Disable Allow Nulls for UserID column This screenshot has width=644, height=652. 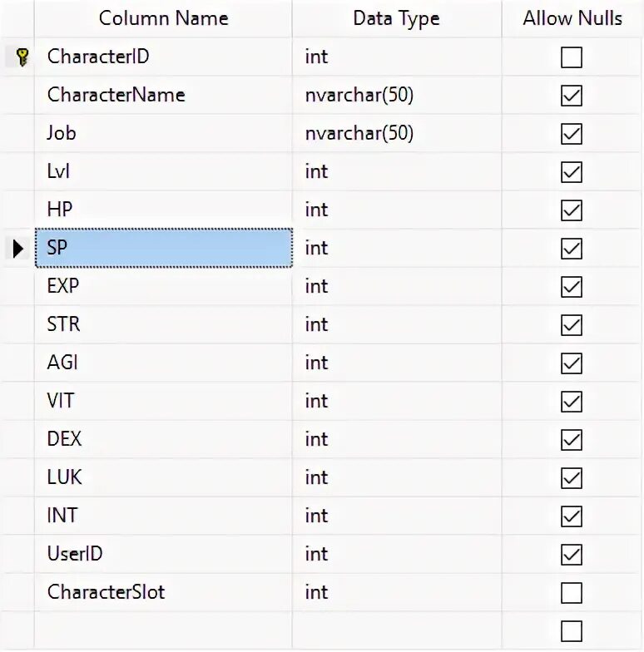pos(572,555)
